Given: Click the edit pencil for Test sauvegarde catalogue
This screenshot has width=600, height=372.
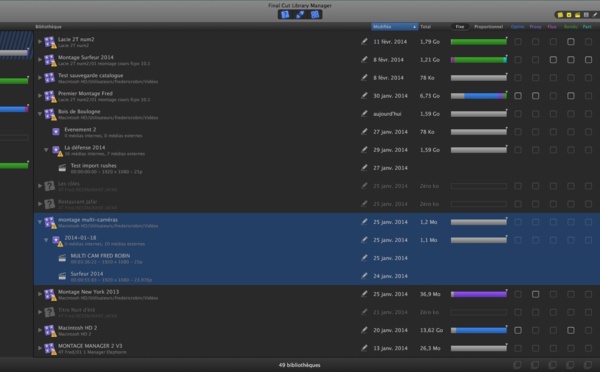Looking at the screenshot, I should tap(364, 77).
